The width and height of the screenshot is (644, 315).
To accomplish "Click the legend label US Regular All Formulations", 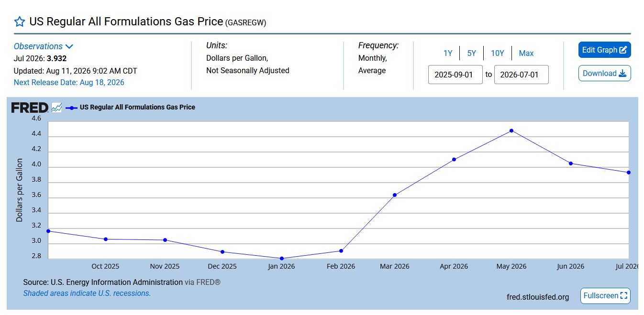I will [137, 108].
